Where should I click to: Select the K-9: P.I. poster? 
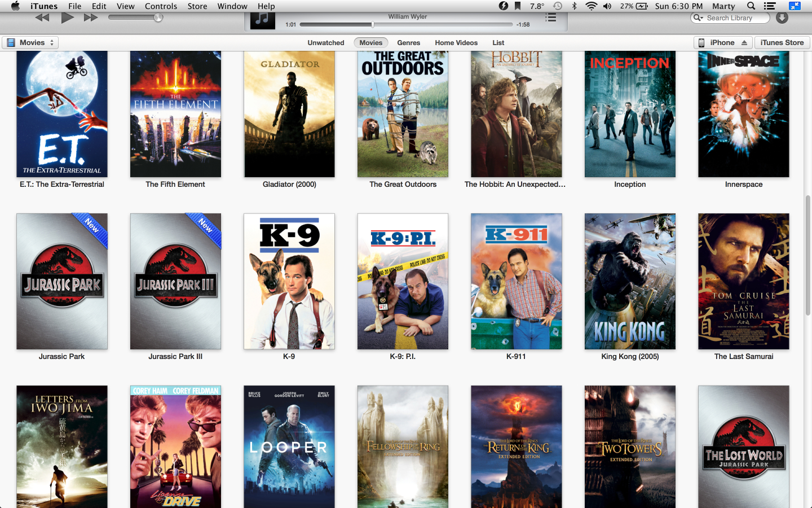pyautogui.click(x=403, y=281)
